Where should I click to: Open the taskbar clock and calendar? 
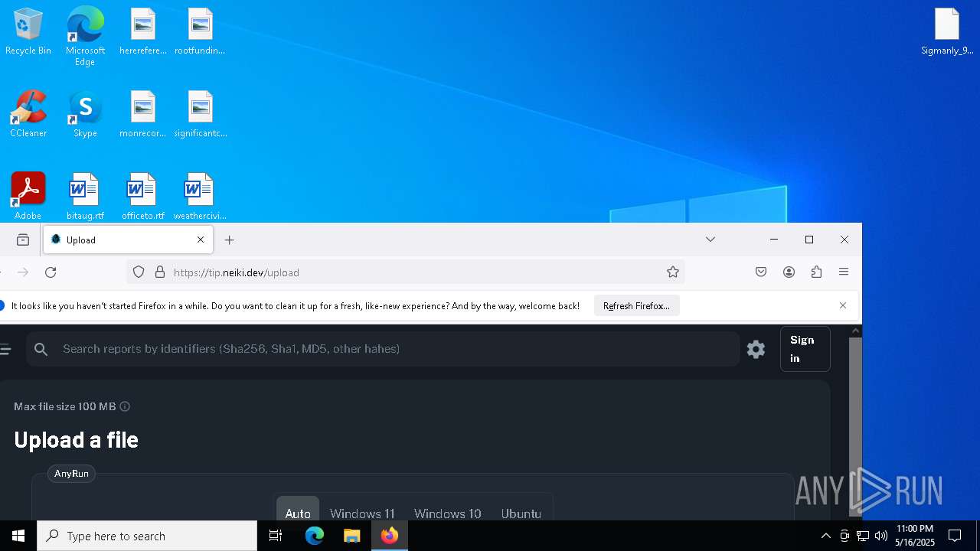[x=915, y=536]
